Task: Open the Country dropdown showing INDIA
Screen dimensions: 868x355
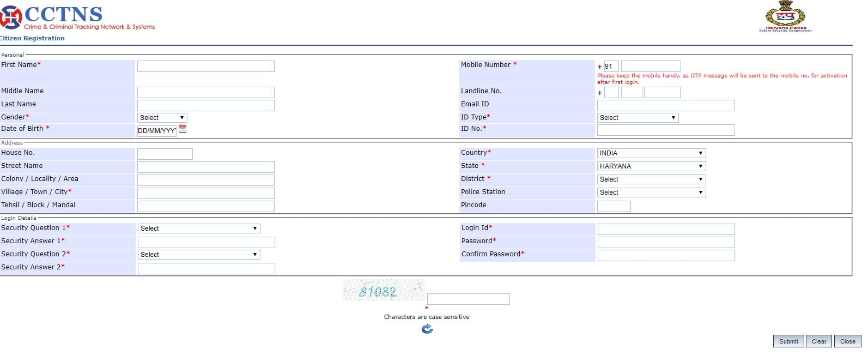Action: coord(651,153)
